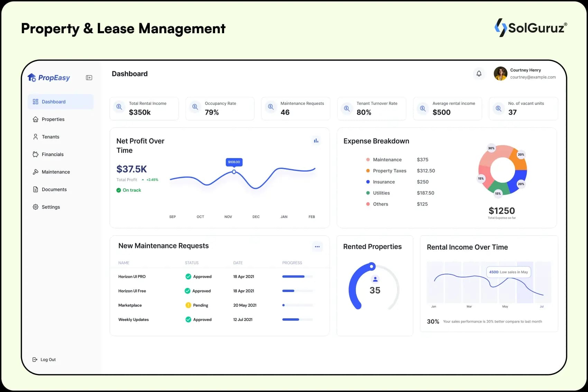This screenshot has height=392, width=588.
Task: Collapse the sidebar using the panel icon
Action: (x=89, y=78)
